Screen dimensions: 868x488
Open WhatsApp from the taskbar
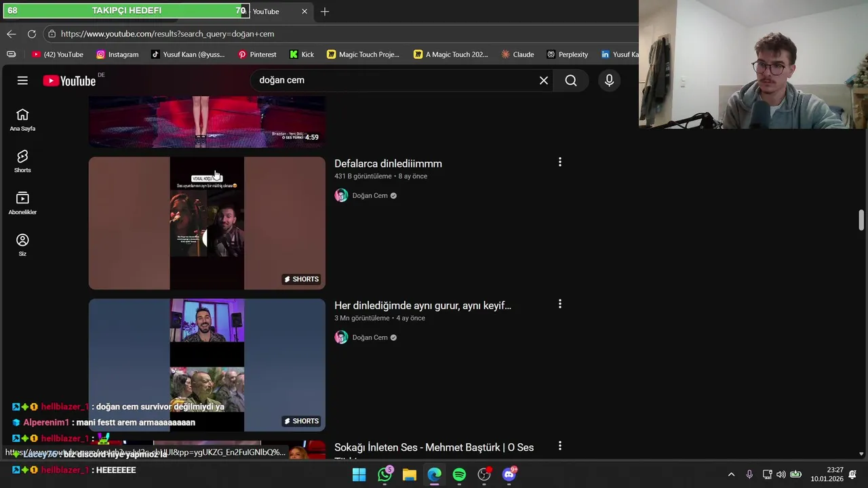(384, 474)
